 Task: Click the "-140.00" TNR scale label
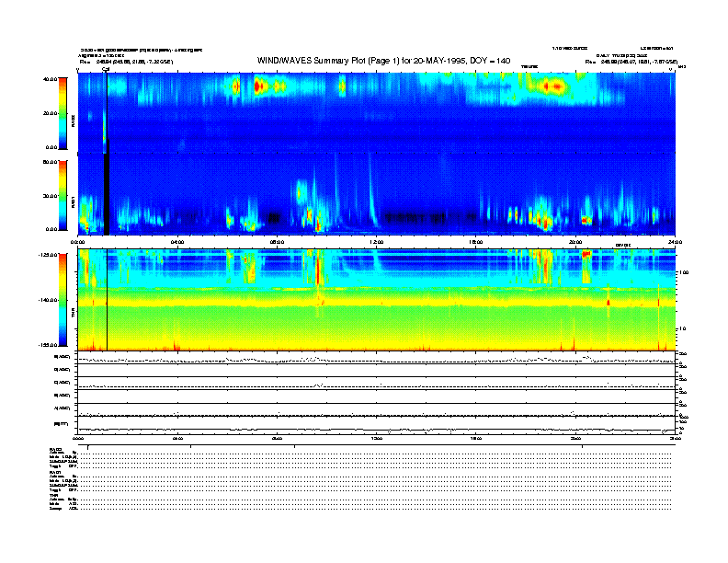click(x=49, y=300)
